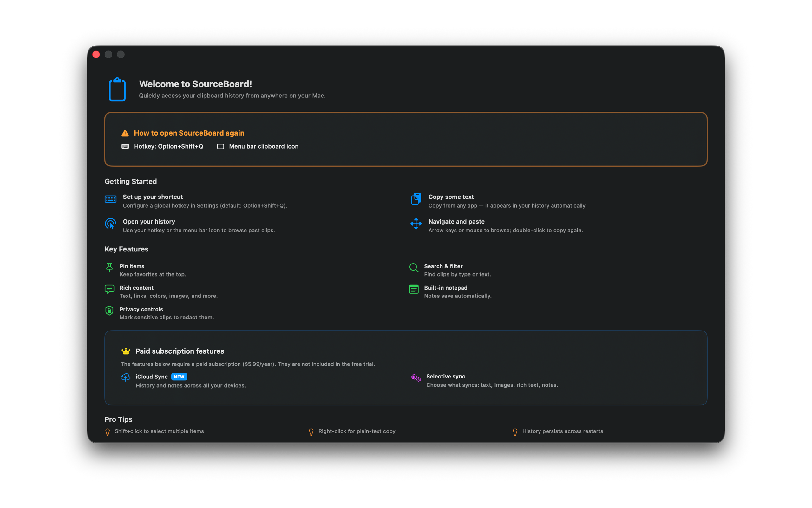
Task: Click the Built-in notepad icon
Action: pos(414,289)
